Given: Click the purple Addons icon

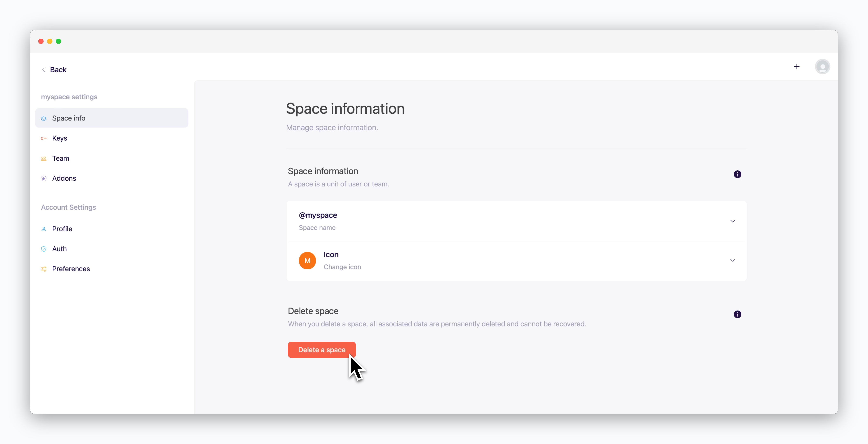Looking at the screenshot, I should pyautogui.click(x=44, y=178).
